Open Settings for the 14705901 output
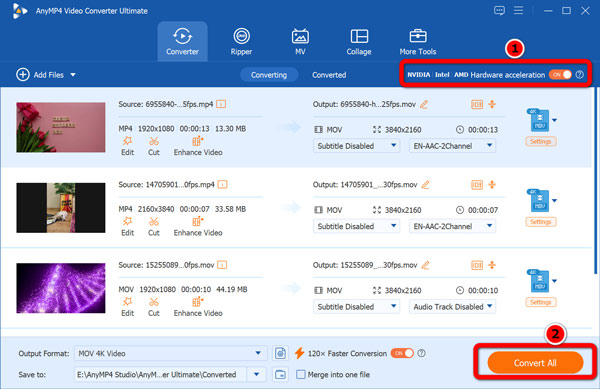The image size is (600, 389). click(x=541, y=221)
